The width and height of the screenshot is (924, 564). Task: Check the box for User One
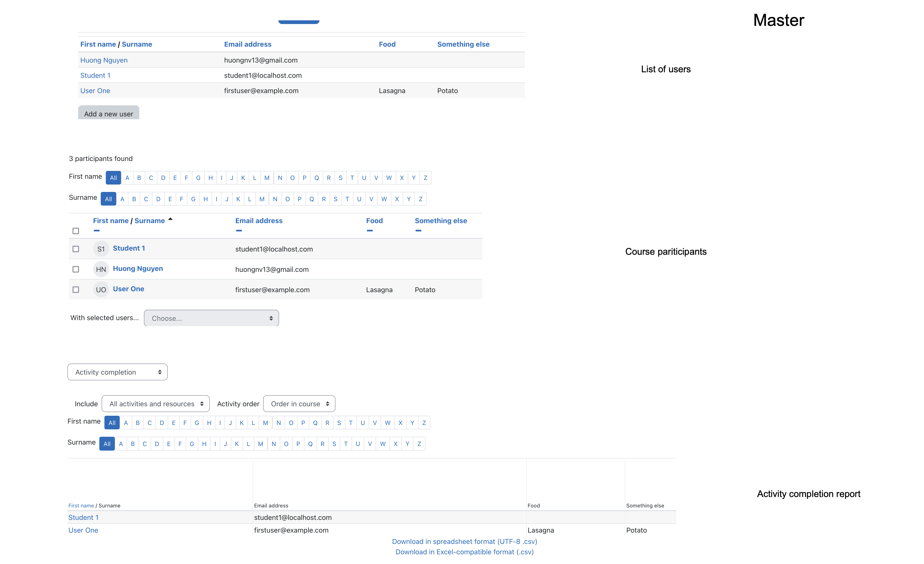(x=76, y=289)
